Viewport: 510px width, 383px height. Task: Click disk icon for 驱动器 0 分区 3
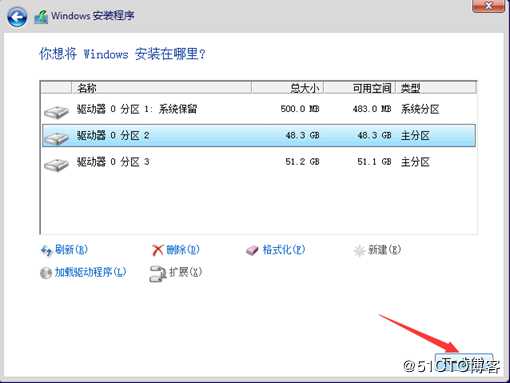pyautogui.click(x=56, y=164)
